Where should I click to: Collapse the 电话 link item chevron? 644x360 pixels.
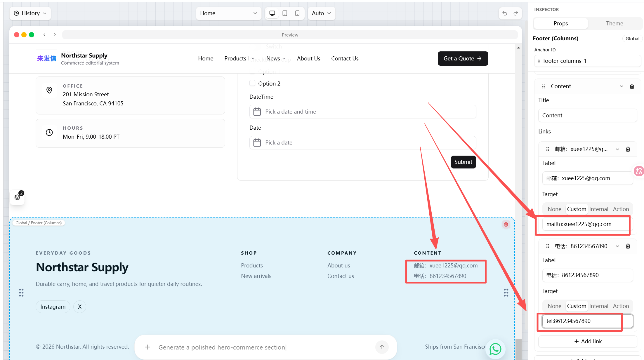[x=617, y=246]
